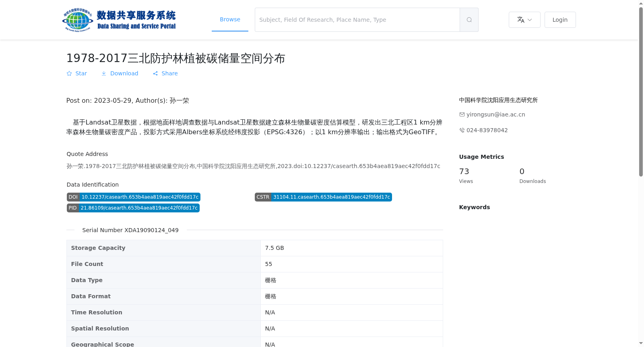This screenshot has height=347, width=644.
Task: Click the Time Resolution row label
Action: pyautogui.click(x=97, y=312)
